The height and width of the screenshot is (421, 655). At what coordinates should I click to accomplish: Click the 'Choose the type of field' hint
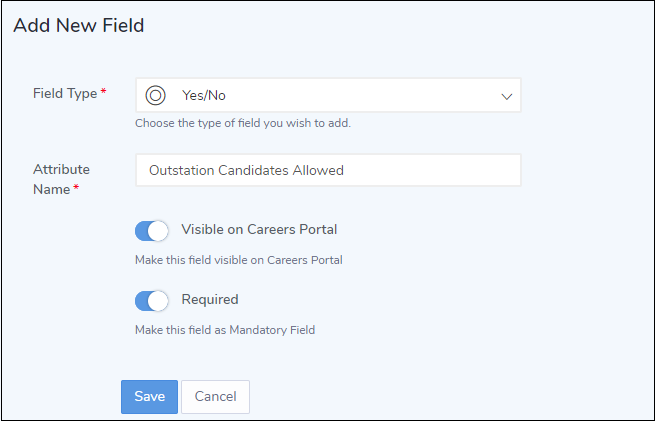[x=242, y=124]
